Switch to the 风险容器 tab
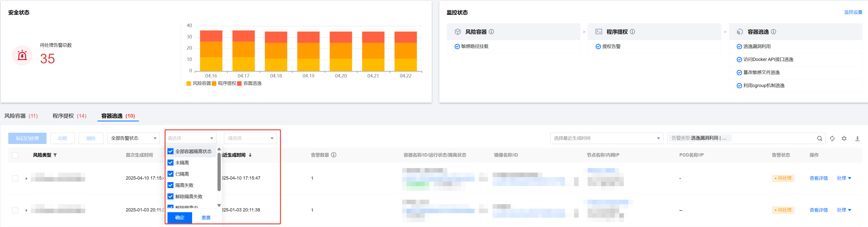This screenshot has height=227, width=868. 21,116
